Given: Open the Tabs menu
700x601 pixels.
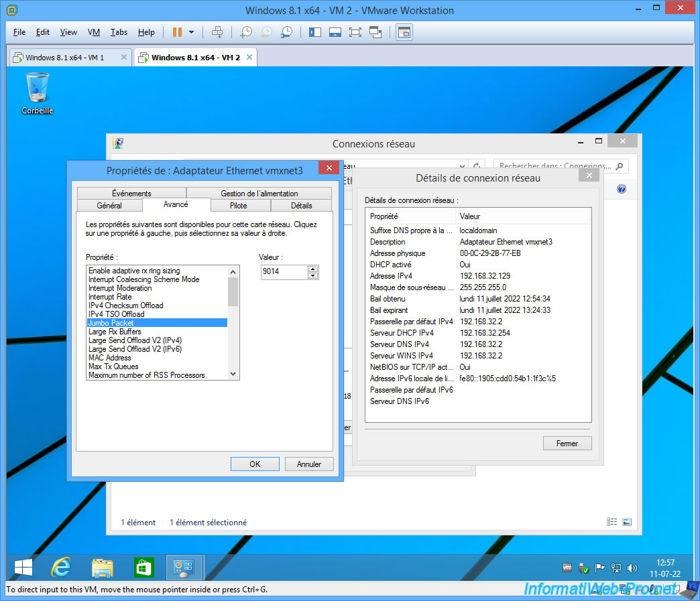Looking at the screenshot, I should tap(119, 32).
